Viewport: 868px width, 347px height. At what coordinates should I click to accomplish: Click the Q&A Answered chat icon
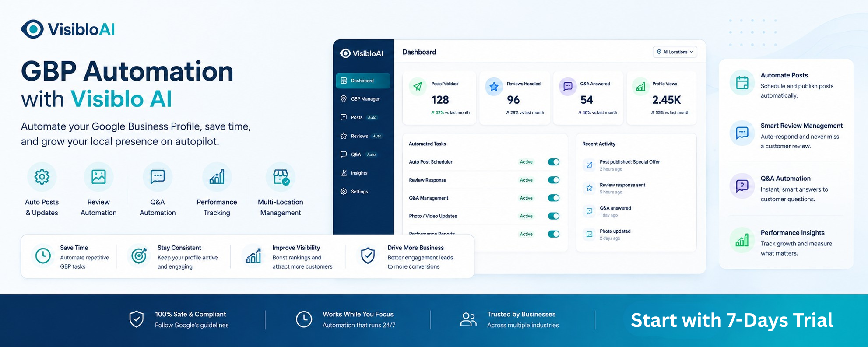point(568,86)
